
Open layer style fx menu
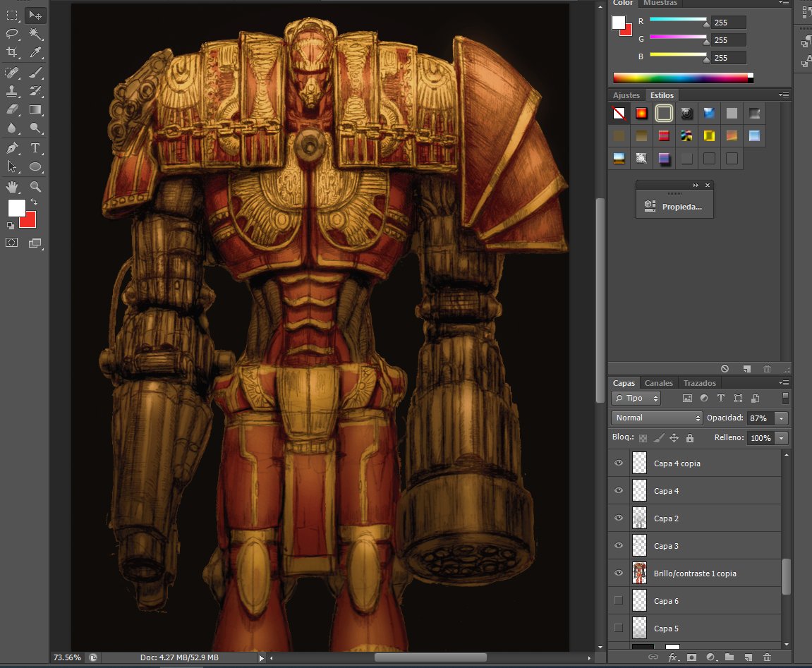[x=673, y=657]
